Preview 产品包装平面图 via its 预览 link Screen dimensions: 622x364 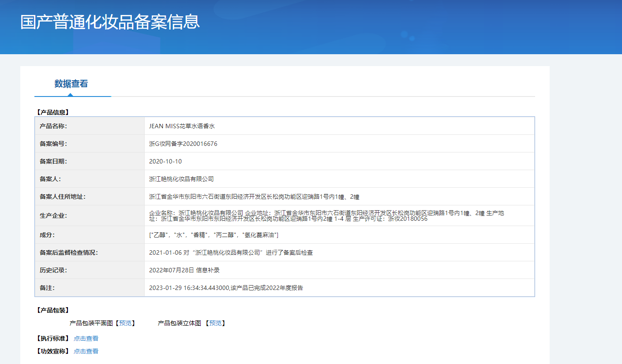pos(125,323)
